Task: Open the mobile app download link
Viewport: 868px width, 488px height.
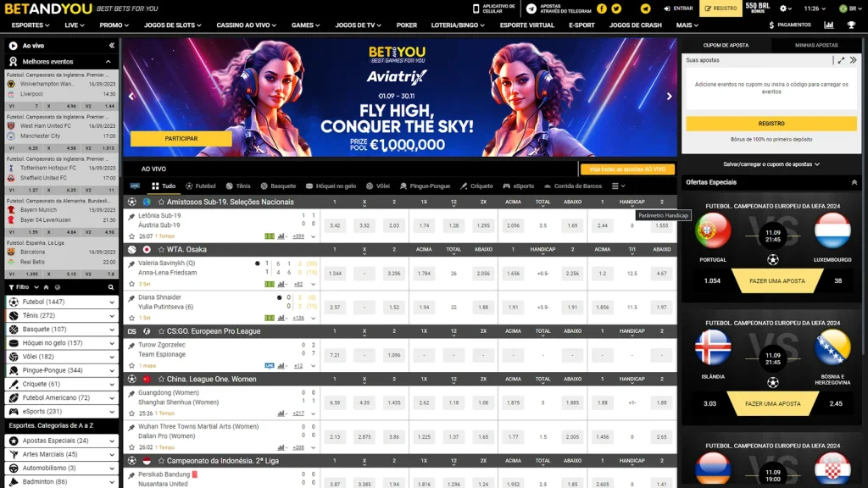Action: tap(494, 8)
